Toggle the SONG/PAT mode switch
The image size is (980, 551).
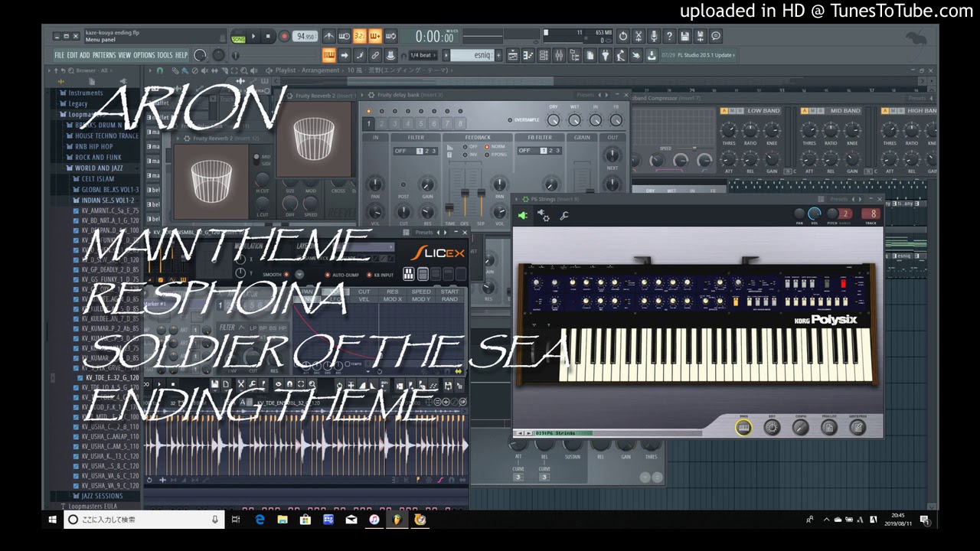point(239,37)
